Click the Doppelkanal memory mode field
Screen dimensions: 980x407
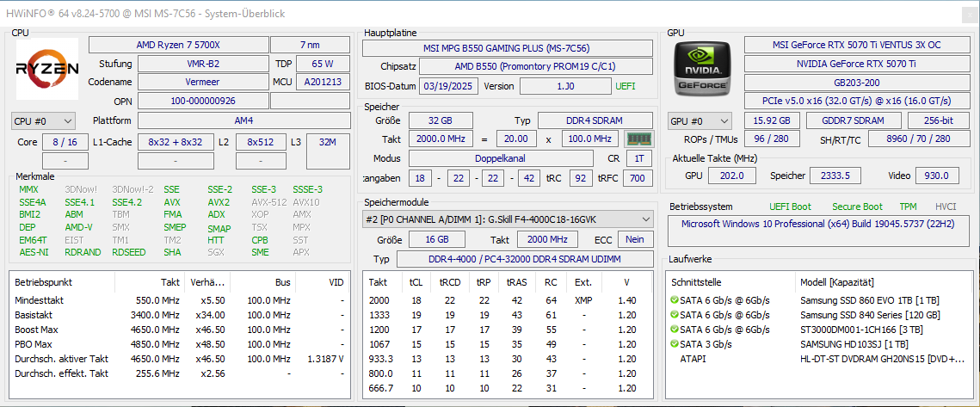pyautogui.click(x=501, y=158)
